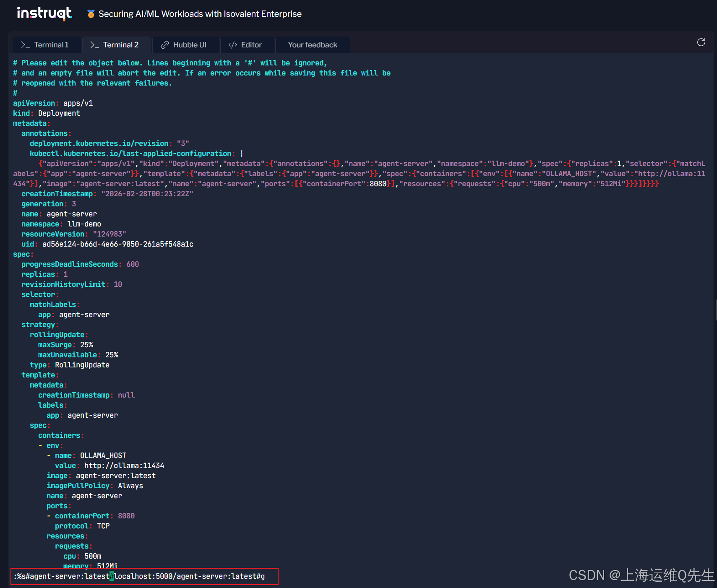Click the Hubble UI link icon
This screenshot has width=717, height=588.
(x=165, y=45)
